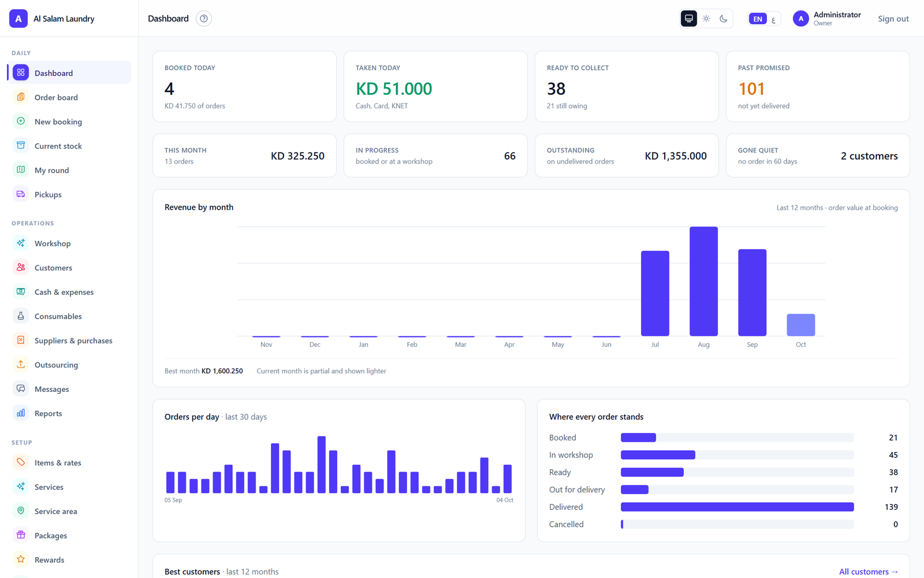Click the Best month KD 1,600.250 text
The width and height of the screenshot is (924, 578).
click(204, 371)
